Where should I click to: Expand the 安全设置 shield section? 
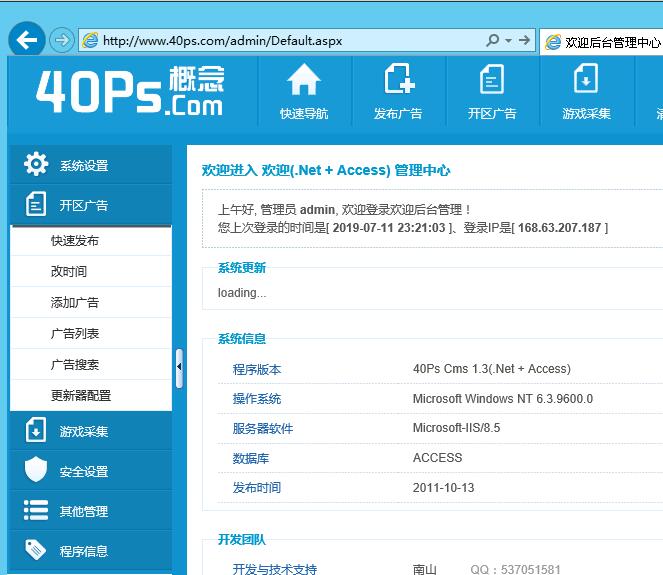coord(84,472)
